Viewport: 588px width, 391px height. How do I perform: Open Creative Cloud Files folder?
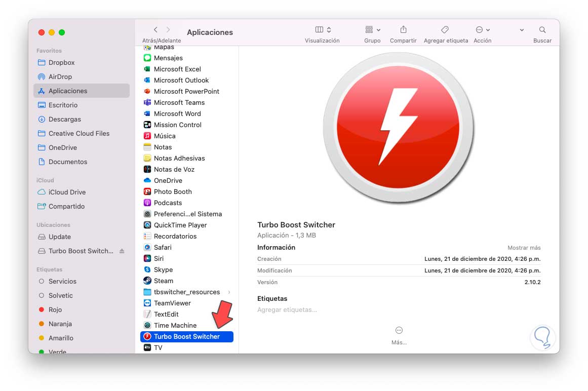[x=82, y=134]
